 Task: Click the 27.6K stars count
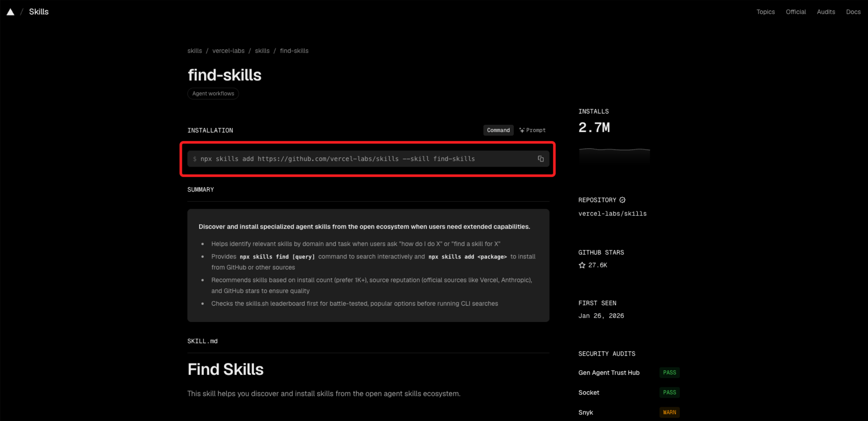click(x=597, y=265)
